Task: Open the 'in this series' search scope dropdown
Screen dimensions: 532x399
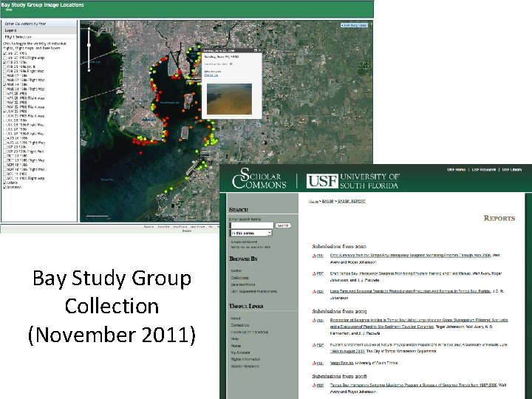Action: (x=251, y=233)
